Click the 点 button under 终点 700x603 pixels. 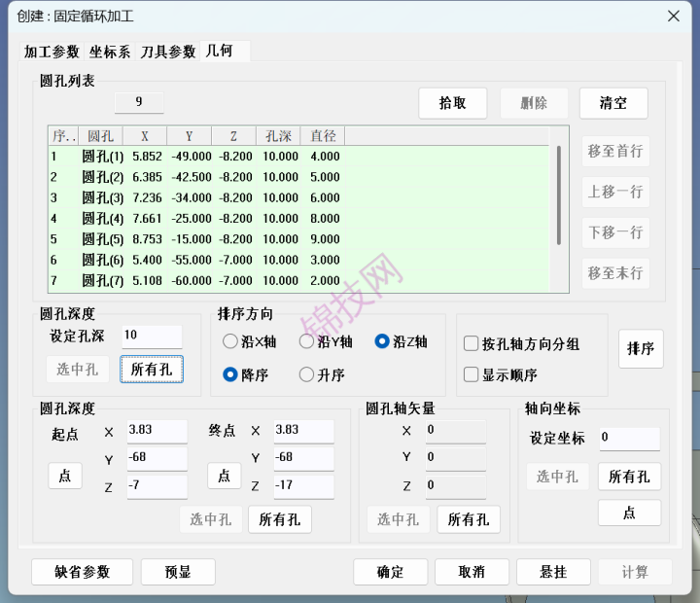click(225, 476)
